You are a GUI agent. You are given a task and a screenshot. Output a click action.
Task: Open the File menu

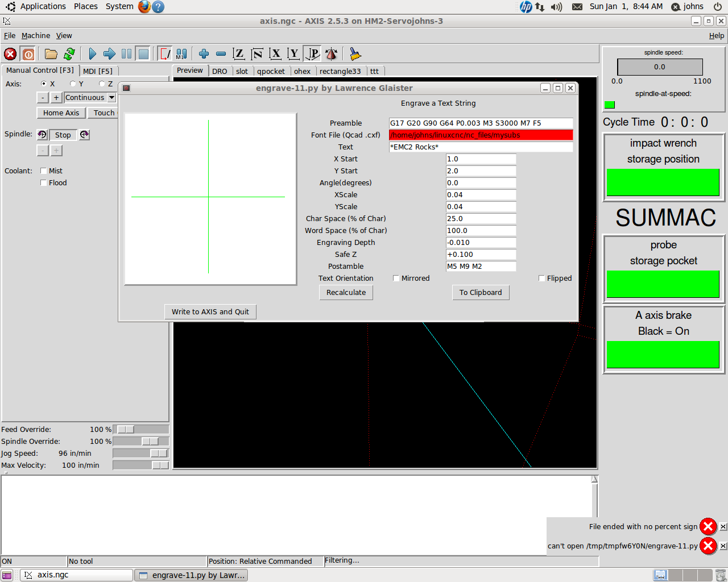pyautogui.click(x=10, y=35)
